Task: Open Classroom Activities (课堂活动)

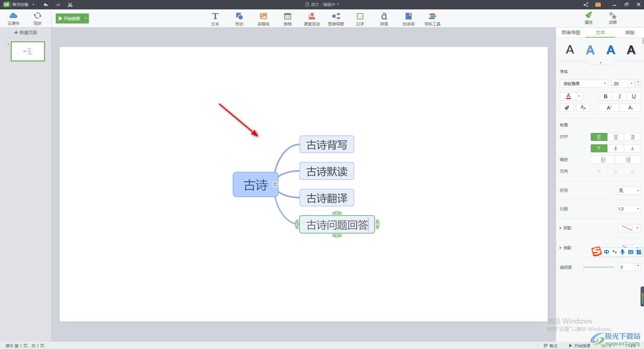Action: (x=312, y=19)
